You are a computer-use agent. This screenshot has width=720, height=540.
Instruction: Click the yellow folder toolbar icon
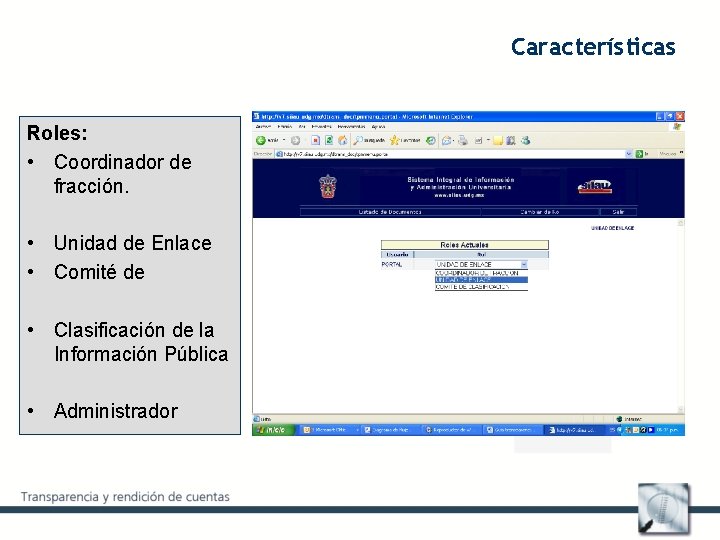coord(498,141)
